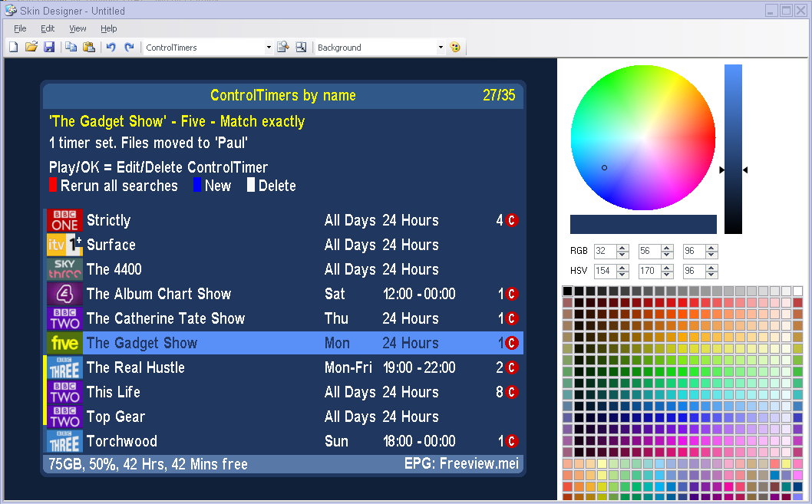
Task: Click red C badge on Gadget Show row
Action: [x=512, y=343]
